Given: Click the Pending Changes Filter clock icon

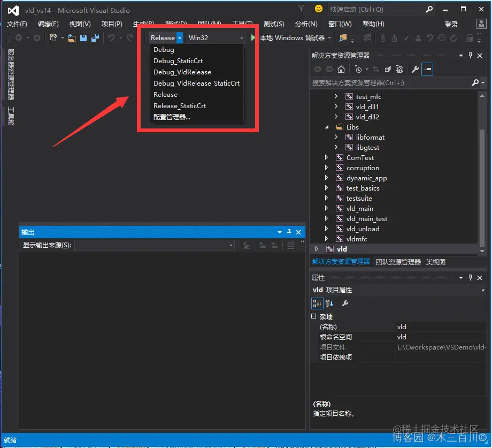Looking at the screenshot, I should pos(358,69).
